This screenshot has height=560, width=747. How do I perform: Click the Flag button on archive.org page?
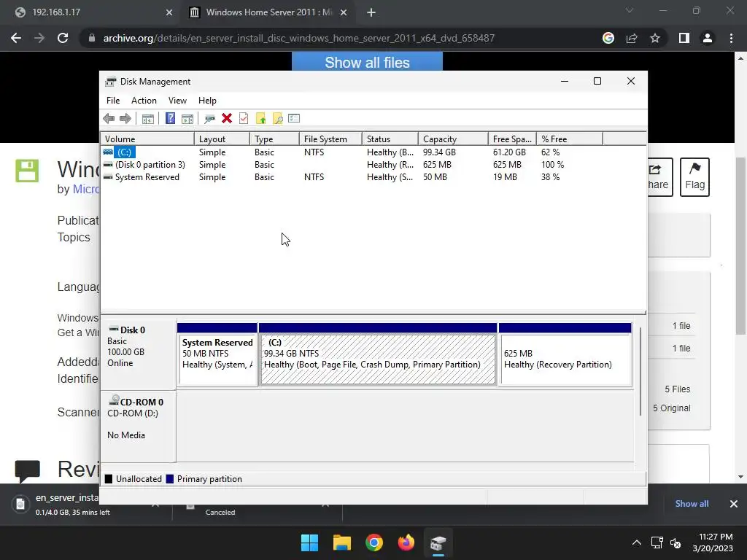tap(694, 177)
